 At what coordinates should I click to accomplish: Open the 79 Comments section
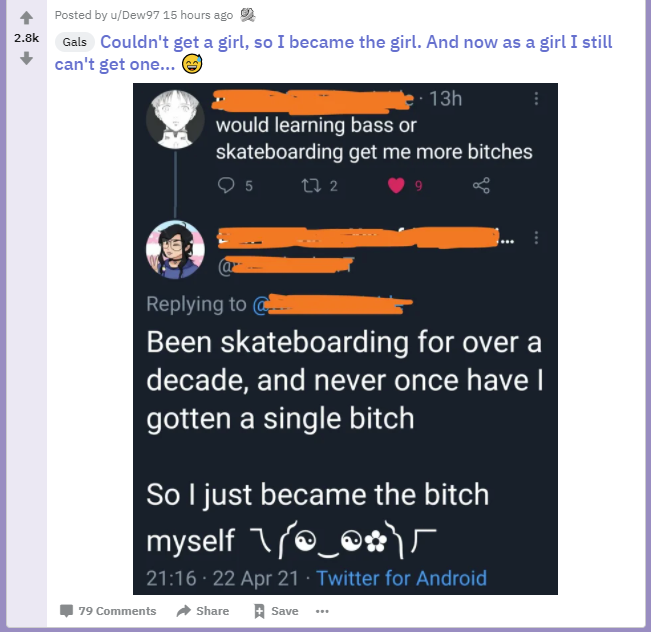pos(108,611)
